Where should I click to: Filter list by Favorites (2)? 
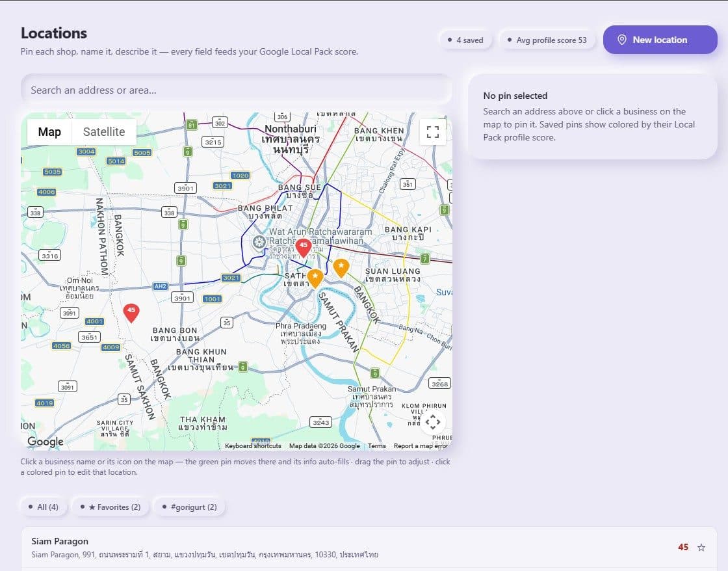click(x=110, y=507)
